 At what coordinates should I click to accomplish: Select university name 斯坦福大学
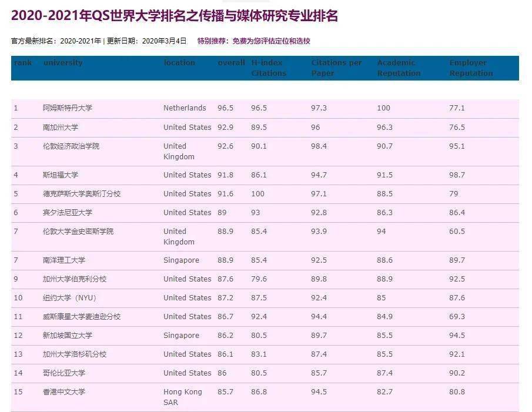point(61,175)
